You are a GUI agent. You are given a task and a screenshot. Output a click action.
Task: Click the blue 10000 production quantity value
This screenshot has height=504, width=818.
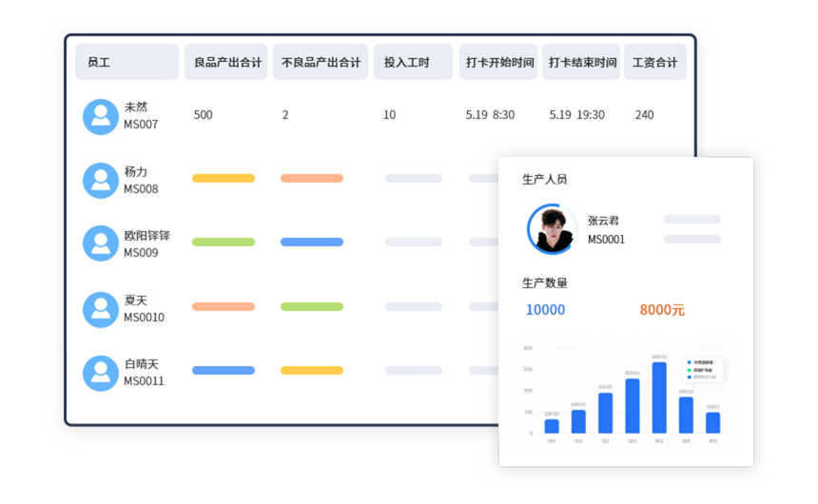tap(545, 310)
